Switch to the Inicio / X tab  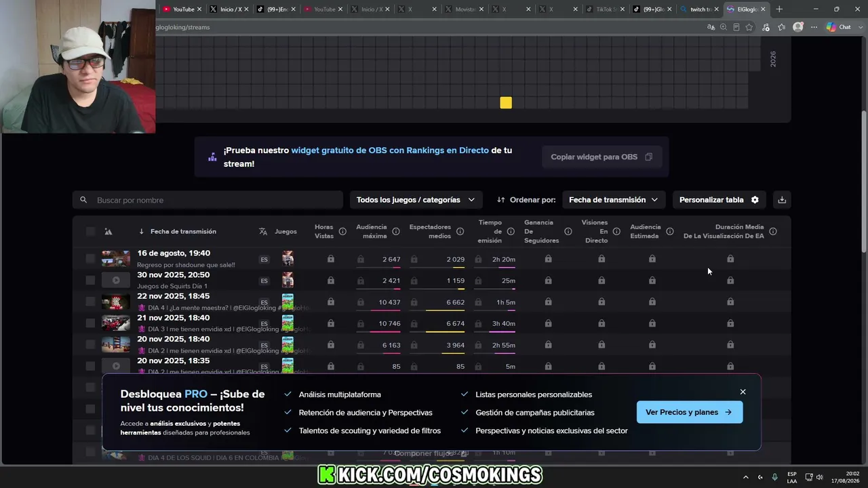(x=228, y=9)
